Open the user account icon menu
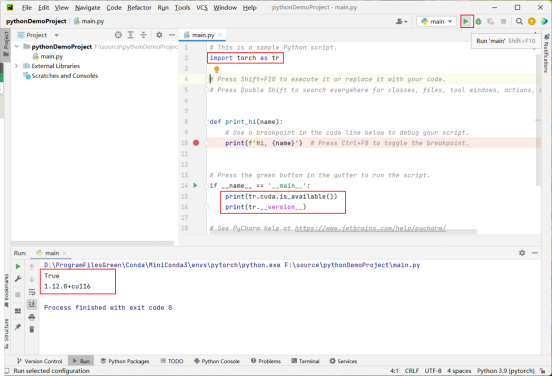Viewport: 552px width, 377px height. [x=401, y=21]
